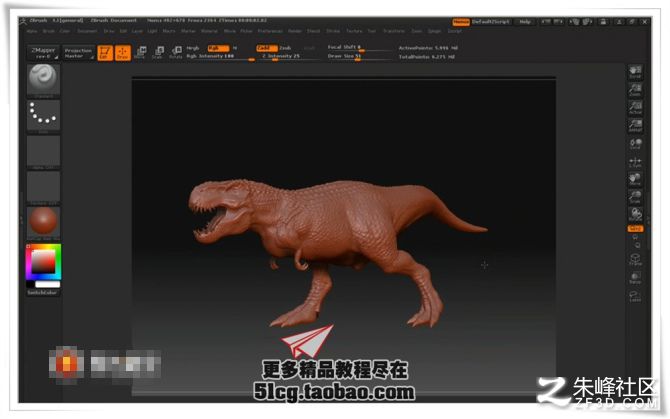Image resolution: width=670 pixels, height=419 pixels.
Task: Toggle the orange XYZ rotation button
Action: coord(635,229)
